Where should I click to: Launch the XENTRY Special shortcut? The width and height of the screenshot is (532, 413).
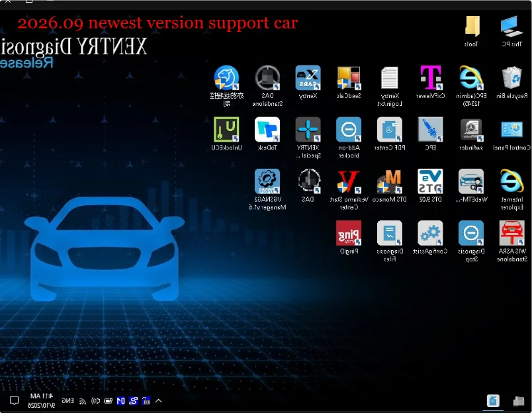[x=308, y=138]
